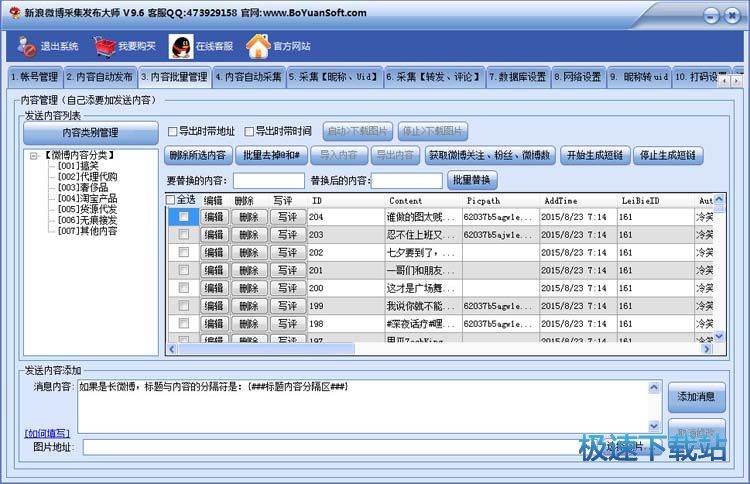Screen dimensions: 750x484
Task: Open the shopping cart purchase icon
Action: coord(105,46)
